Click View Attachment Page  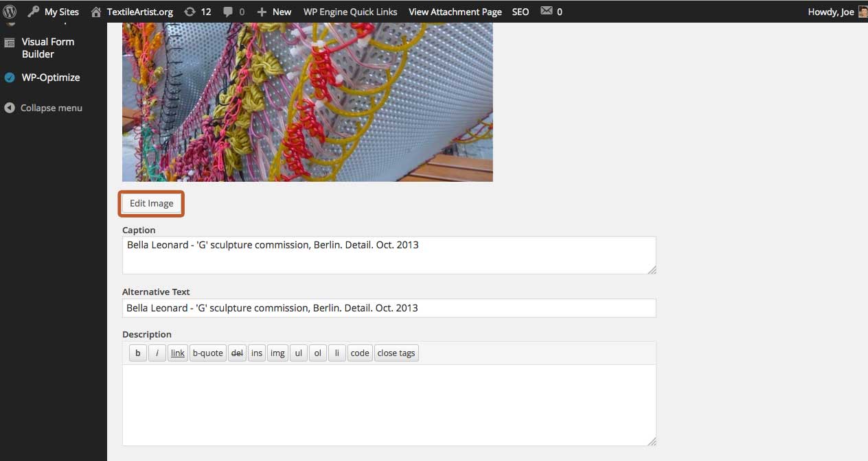pos(455,12)
